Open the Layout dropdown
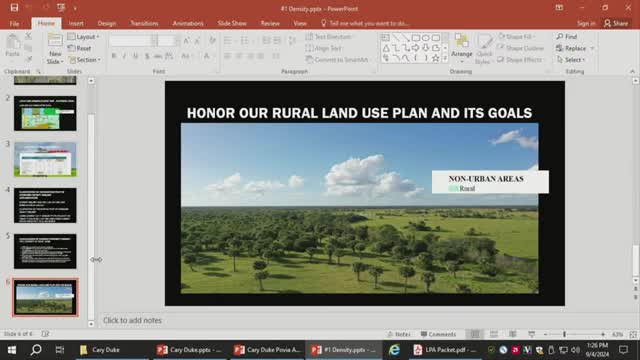The width and height of the screenshot is (640, 360). point(84,37)
